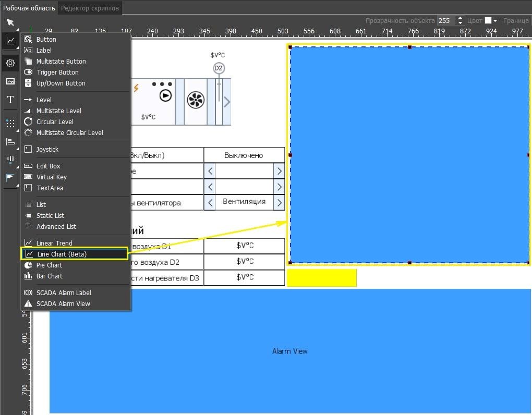Viewport: 532px width, 415px height.
Task: Click the gear settings tool icon
Action: [x=10, y=63]
